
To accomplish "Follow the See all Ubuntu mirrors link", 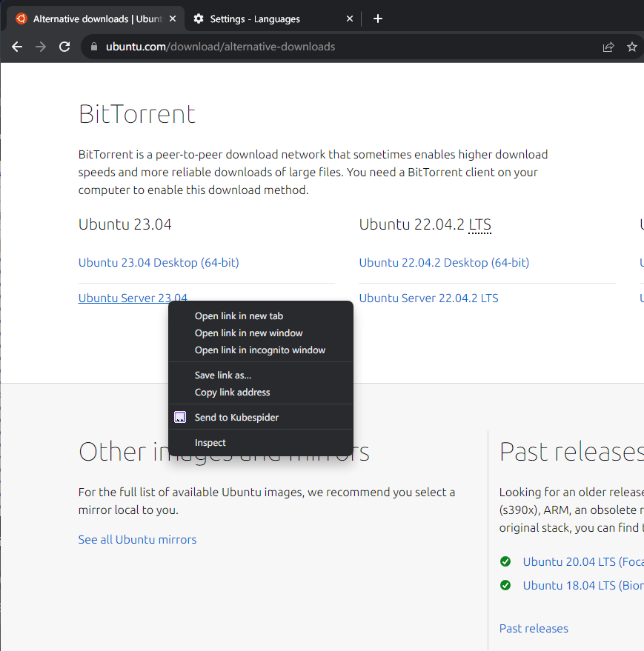I will click(x=137, y=539).
